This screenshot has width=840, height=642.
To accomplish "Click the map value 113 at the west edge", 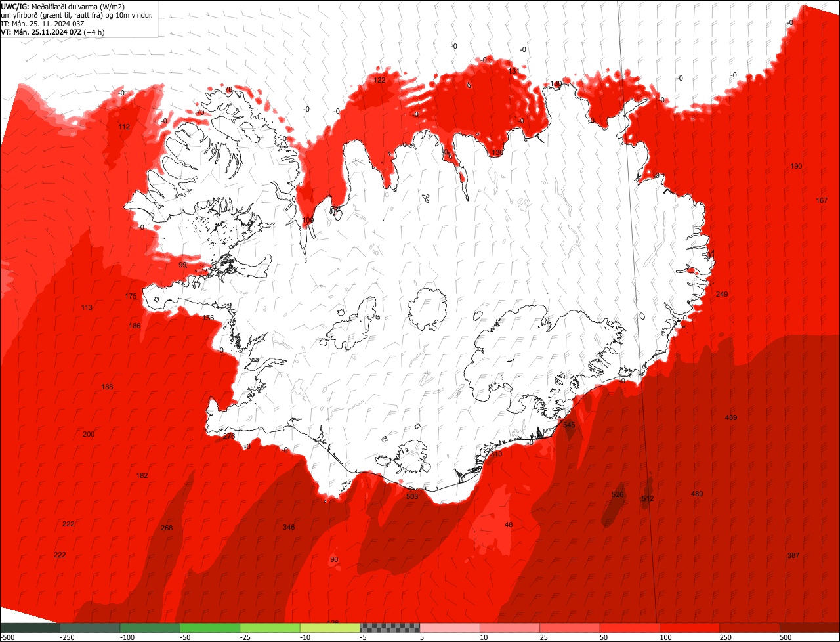I will (x=87, y=307).
